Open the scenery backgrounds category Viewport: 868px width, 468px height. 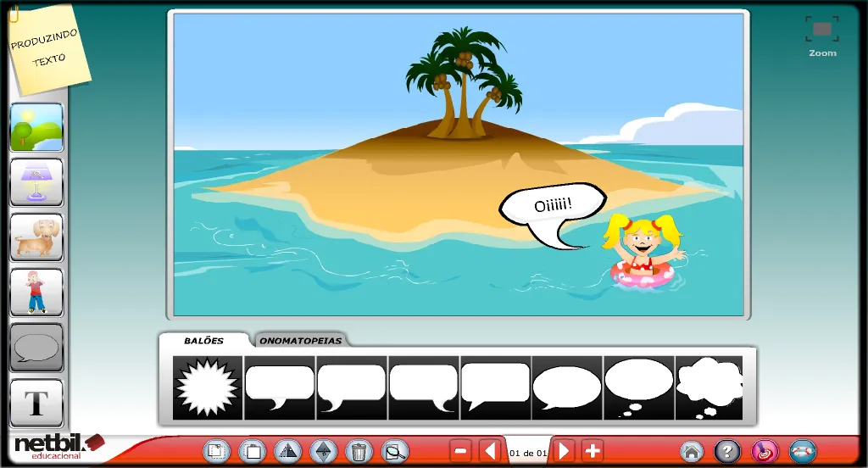pos(36,127)
